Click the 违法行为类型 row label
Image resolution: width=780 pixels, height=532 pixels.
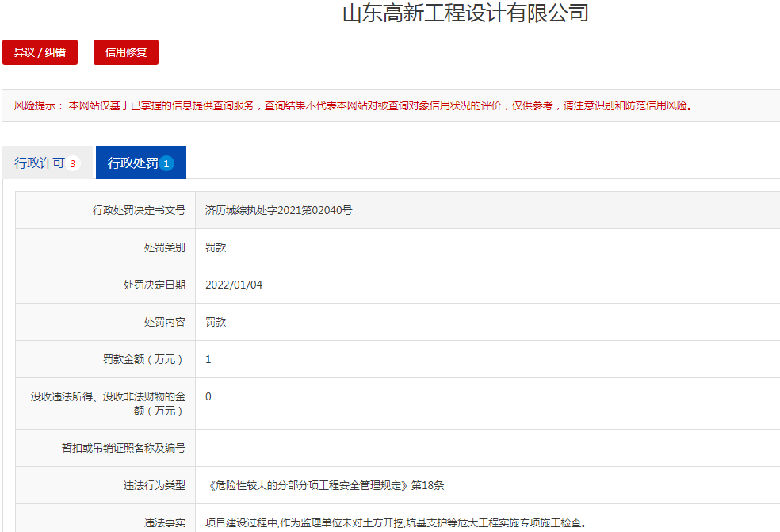pyautogui.click(x=154, y=485)
